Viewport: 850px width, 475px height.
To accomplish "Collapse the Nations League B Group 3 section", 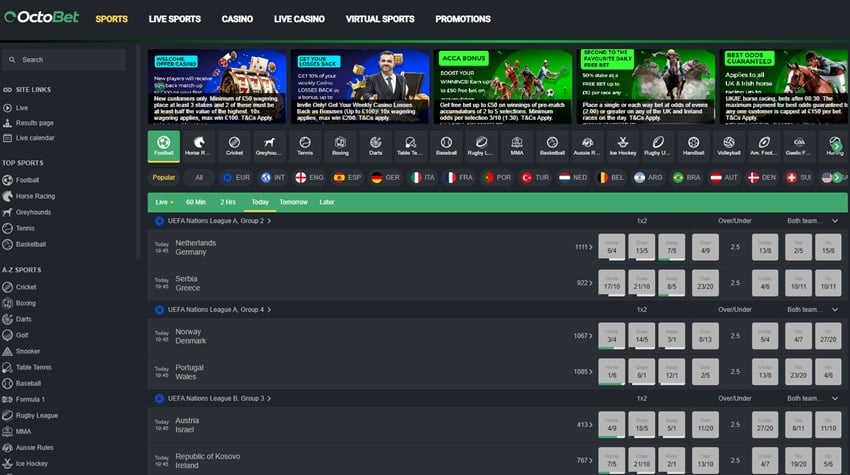I will [835, 399].
